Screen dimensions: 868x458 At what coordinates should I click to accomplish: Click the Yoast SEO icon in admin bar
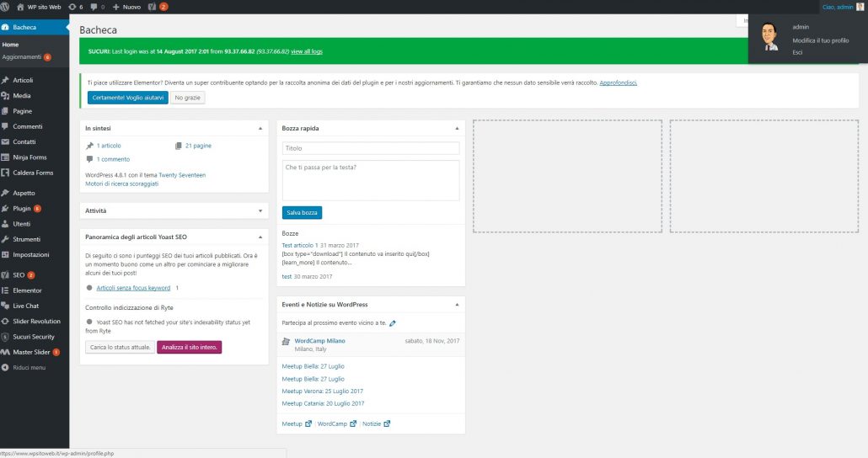(x=153, y=6)
